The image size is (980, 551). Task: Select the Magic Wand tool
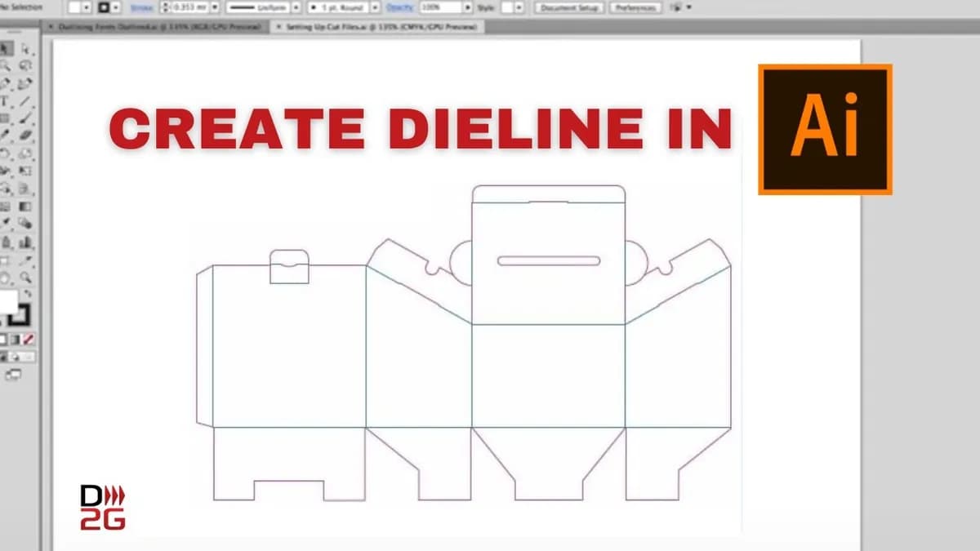tap(7, 66)
